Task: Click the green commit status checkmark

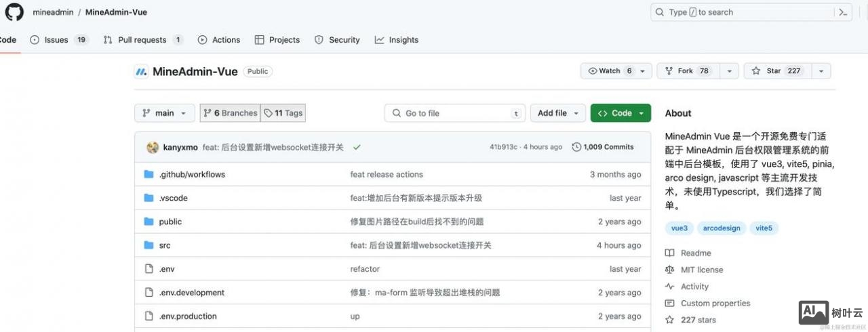Action: point(357,147)
